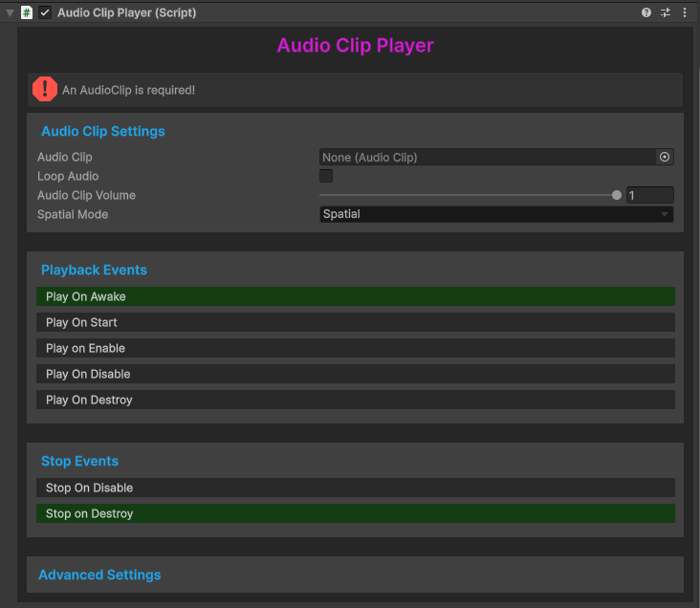700x608 pixels.
Task: Click the Play On Start button
Action: point(355,322)
